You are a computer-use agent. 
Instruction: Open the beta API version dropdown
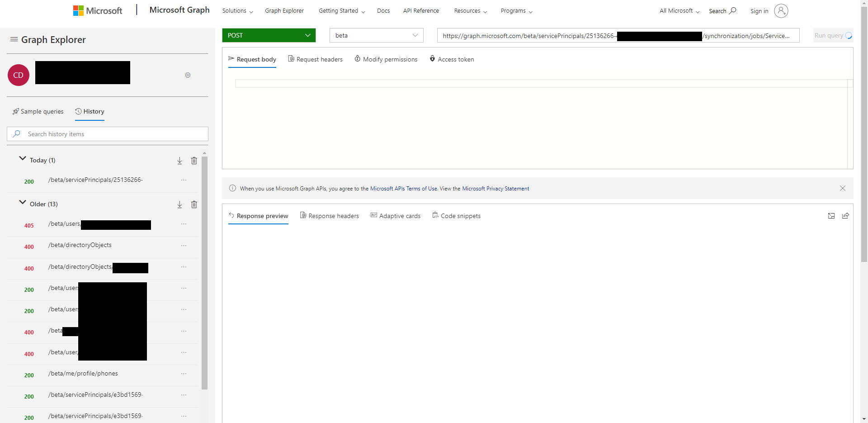[x=415, y=35]
